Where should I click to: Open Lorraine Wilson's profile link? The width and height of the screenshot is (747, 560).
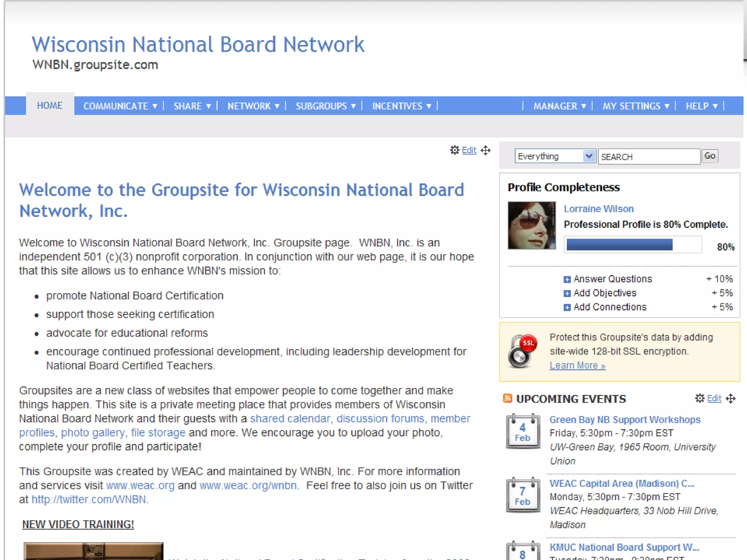(599, 209)
